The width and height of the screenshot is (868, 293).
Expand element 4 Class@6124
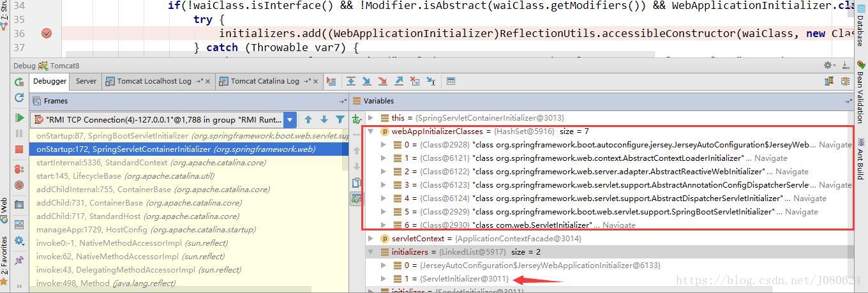point(383,198)
